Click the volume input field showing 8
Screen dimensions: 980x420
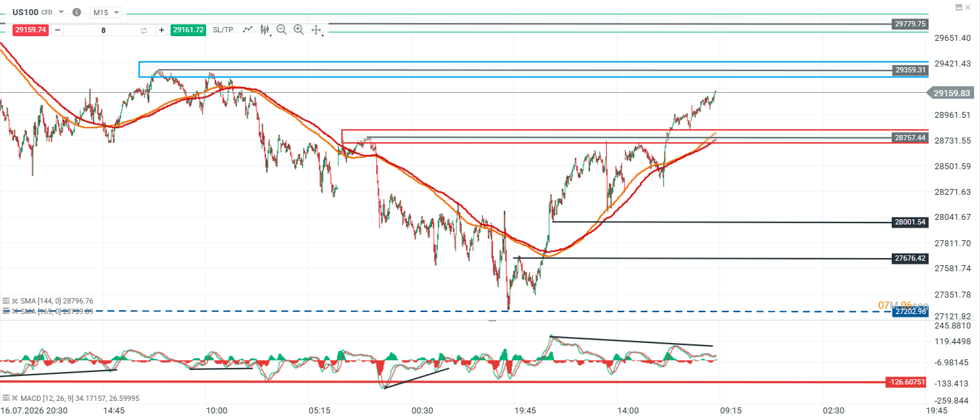pos(103,30)
